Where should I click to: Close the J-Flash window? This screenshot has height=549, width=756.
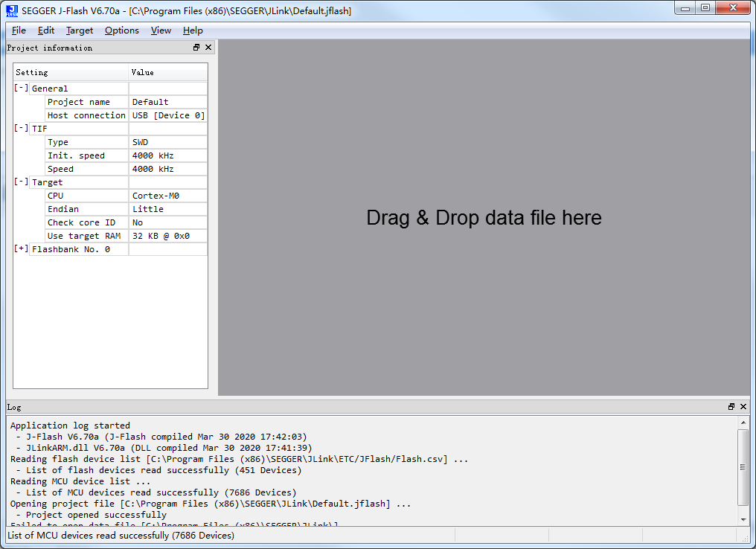(x=733, y=8)
